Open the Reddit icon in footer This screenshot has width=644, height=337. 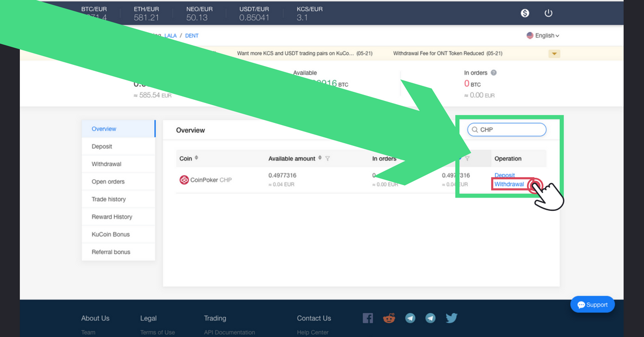coord(389,318)
